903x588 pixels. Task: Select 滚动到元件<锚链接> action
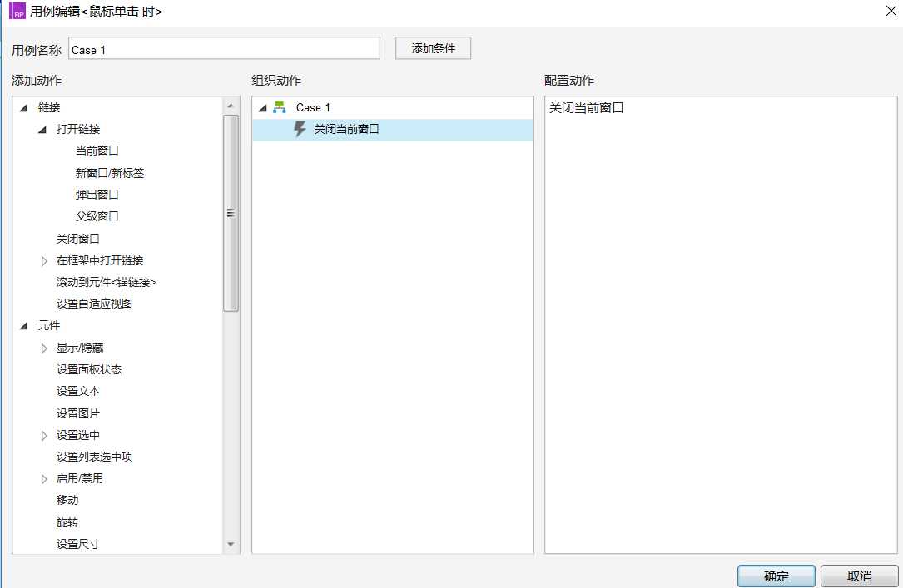[x=106, y=282]
